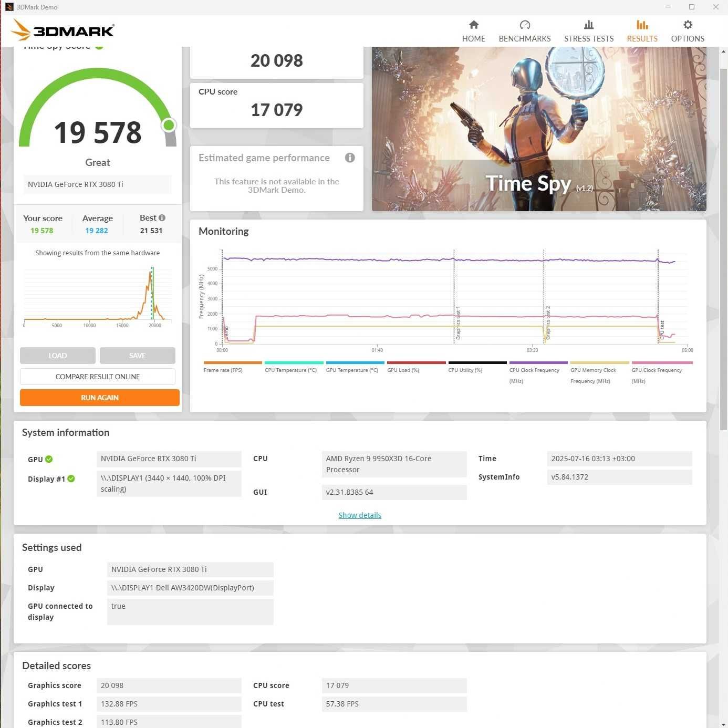Image resolution: width=728 pixels, height=728 pixels.
Task: Click scrollbar up arrow
Action: click(723, 51)
